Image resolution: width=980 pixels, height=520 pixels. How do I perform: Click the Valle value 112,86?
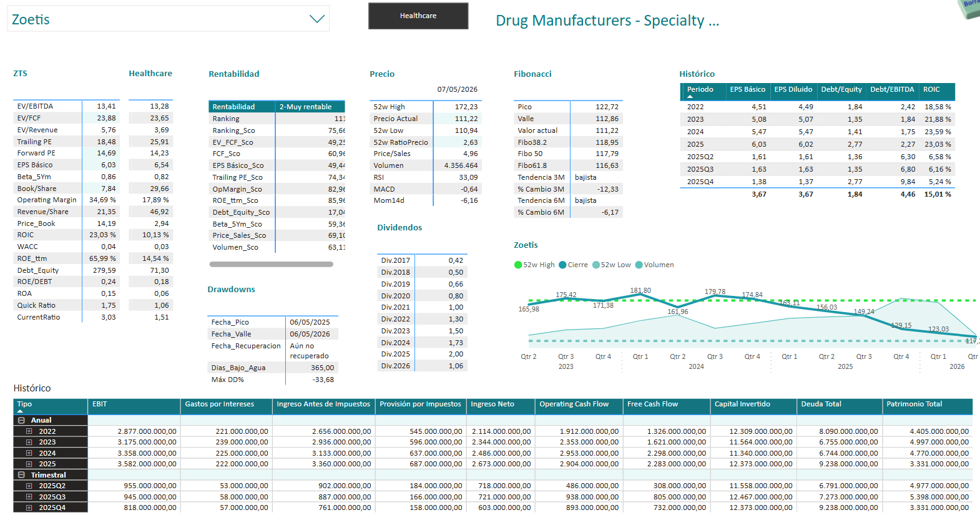click(607, 119)
